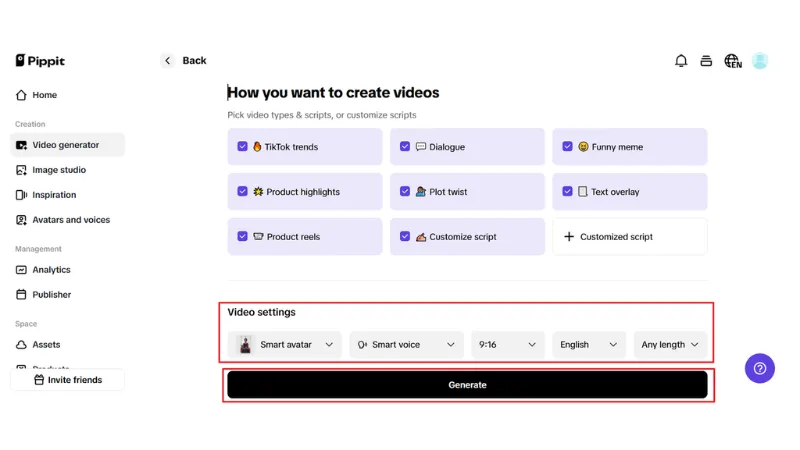Open the English language dropdown

pos(589,345)
